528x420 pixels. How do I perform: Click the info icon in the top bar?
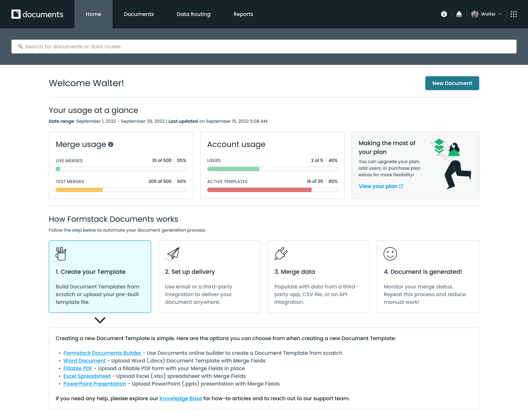click(x=444, y=14)
